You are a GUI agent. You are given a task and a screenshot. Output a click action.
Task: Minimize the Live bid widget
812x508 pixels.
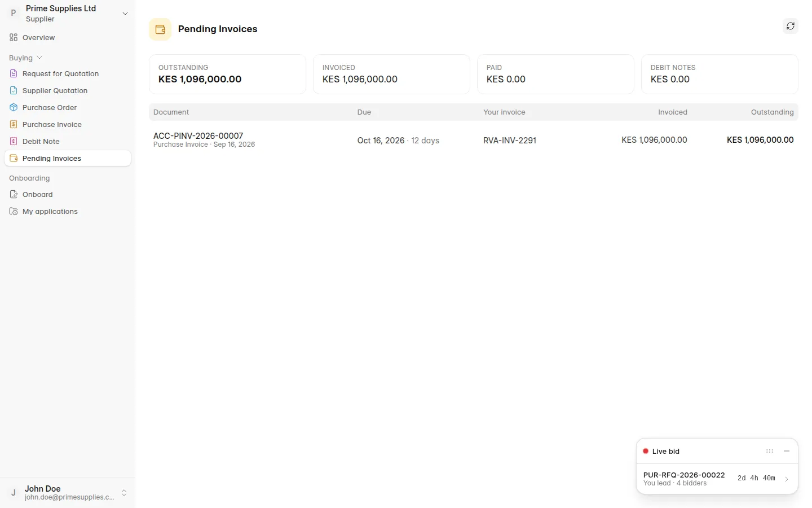point(787,451)
